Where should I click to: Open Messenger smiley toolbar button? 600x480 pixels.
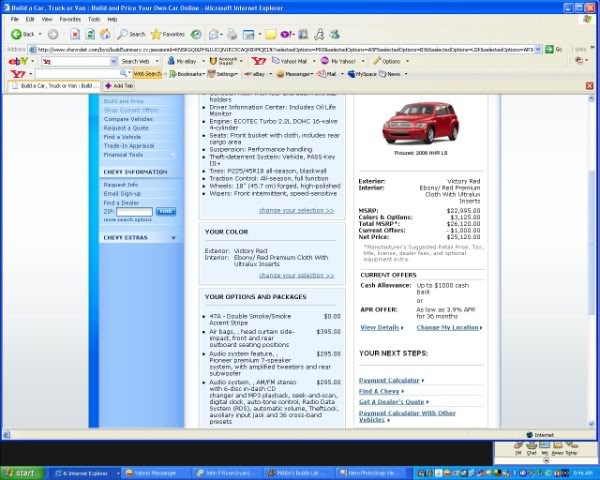[295, 74]
